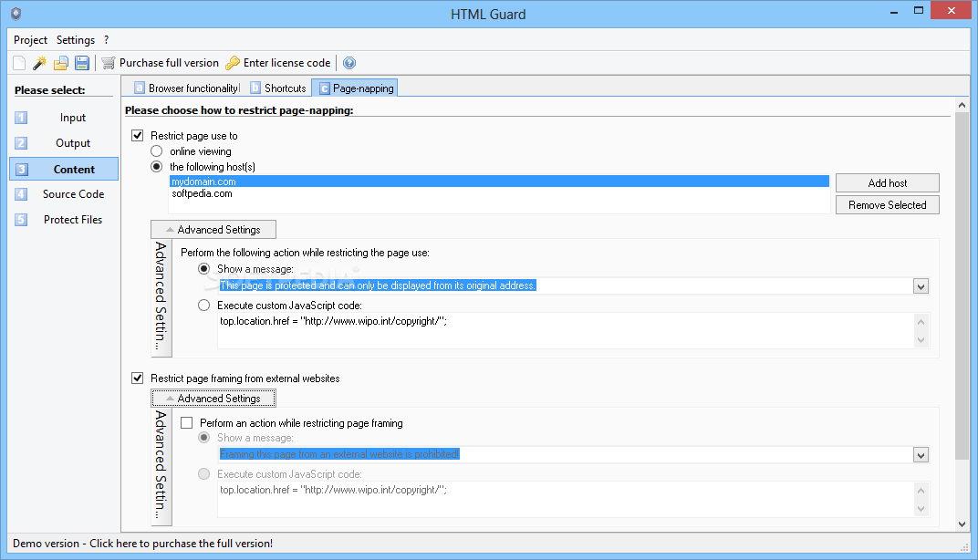Select the online viewing radio option

point(157,150)
